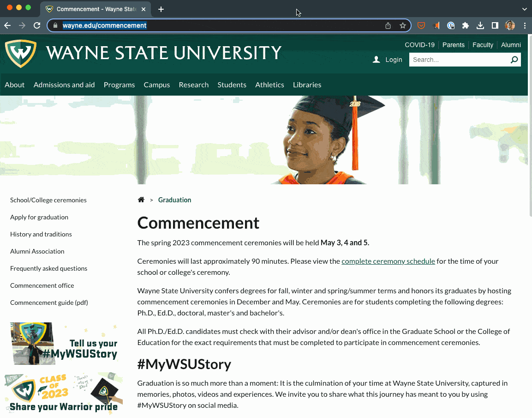
Task: Open a new browser tab
Action: point(161,9)
